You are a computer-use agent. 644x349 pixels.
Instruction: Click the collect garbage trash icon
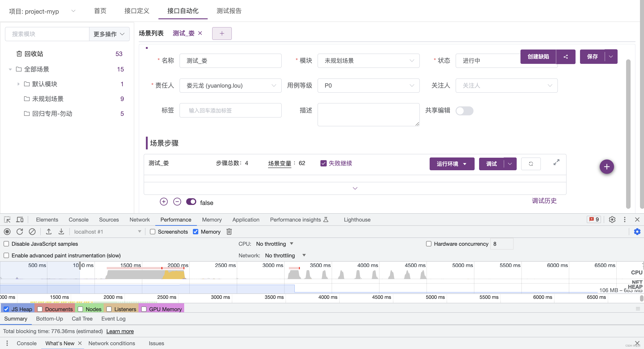tap(229, 232)
